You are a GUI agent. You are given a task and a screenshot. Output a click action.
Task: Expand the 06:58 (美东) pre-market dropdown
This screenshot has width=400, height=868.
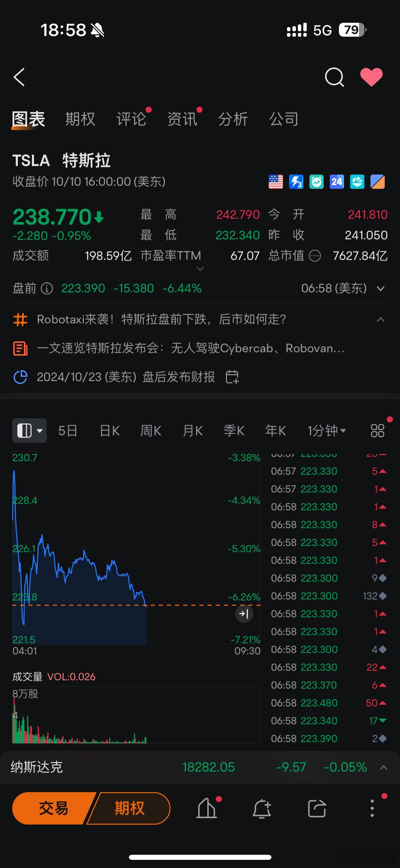click(x=381, y=289)
